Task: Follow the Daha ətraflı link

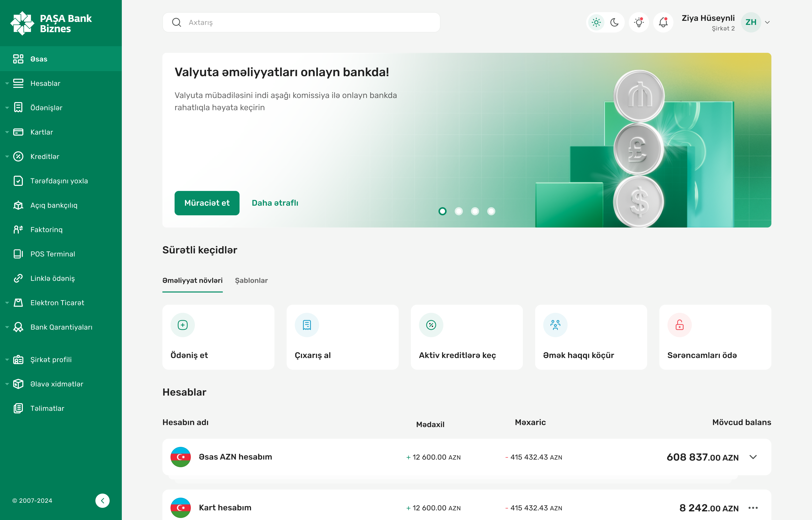Action: tap(275, 203)
